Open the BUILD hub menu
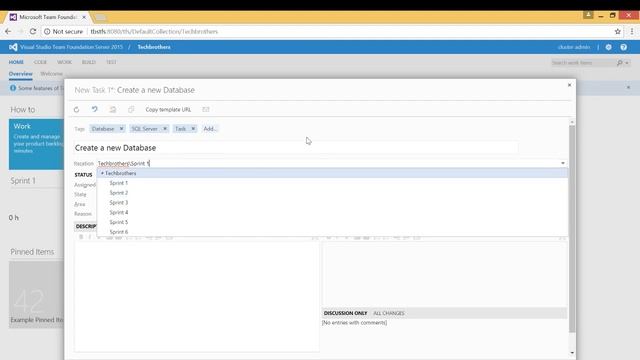The height and width of the screenshot is (360, 640). coord(89,62)
